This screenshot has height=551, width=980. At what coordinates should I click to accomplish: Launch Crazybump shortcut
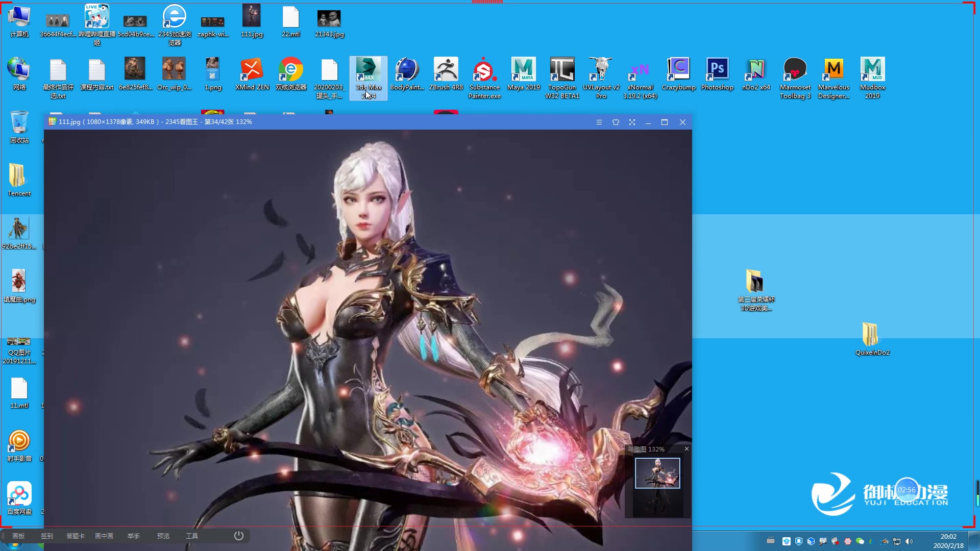(679, 74)
